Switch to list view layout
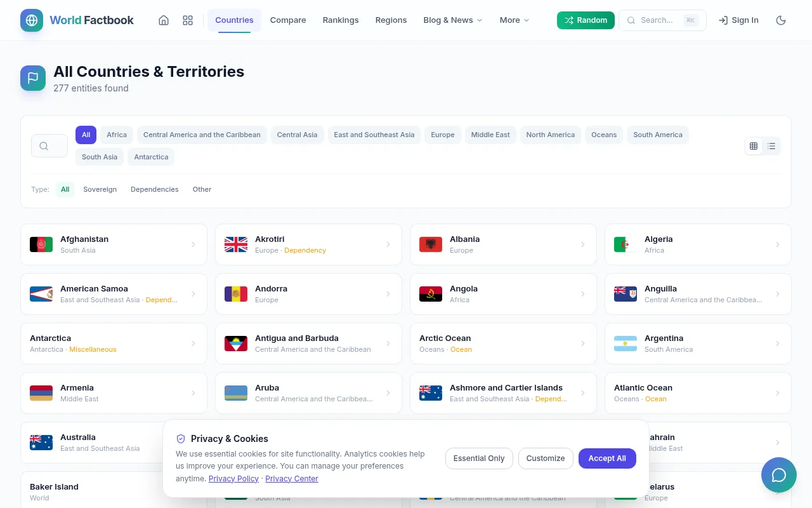Viewport: 812px width, 508px height. pyautogui.click(x=771, y=146)
